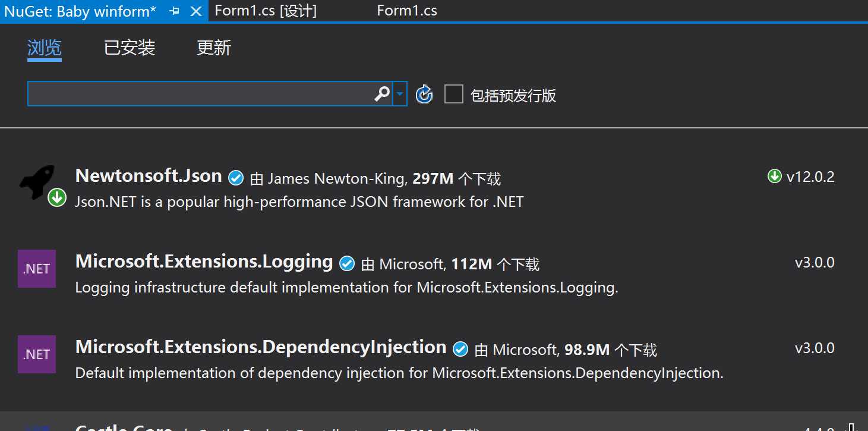Enable the 包括预发行版 checkbox
The width and height of the screenshot is (868, 431).
pos(454,94)
